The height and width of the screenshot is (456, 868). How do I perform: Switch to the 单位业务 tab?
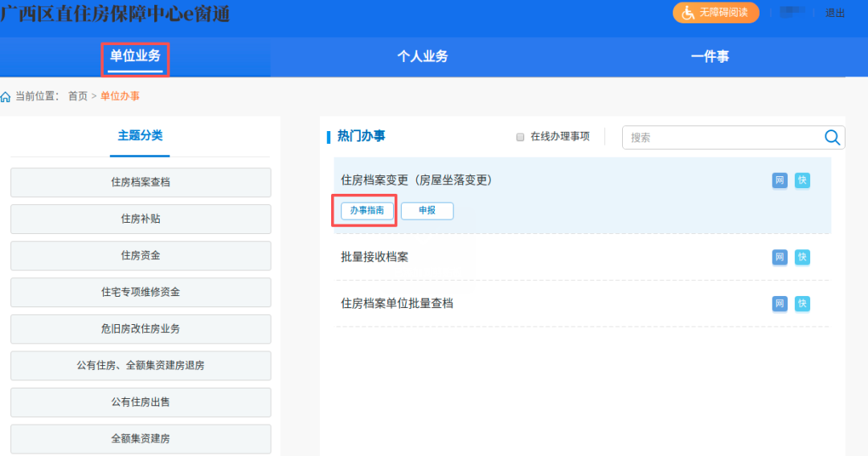135,56
